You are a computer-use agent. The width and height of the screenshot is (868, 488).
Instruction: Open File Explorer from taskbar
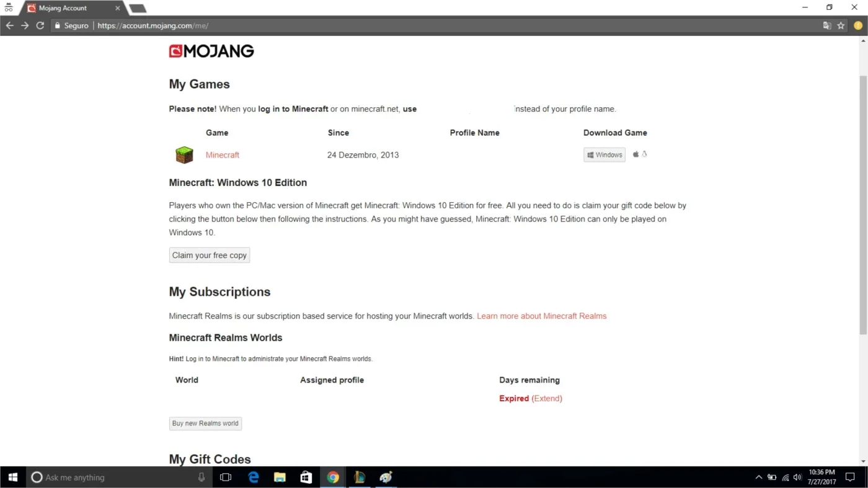pos(280,477)
